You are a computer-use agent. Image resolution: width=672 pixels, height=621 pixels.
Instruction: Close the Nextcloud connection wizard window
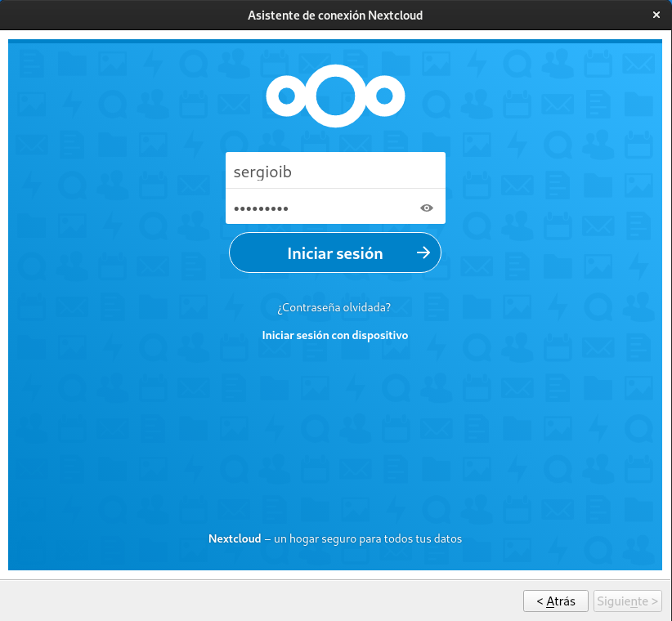656,15
